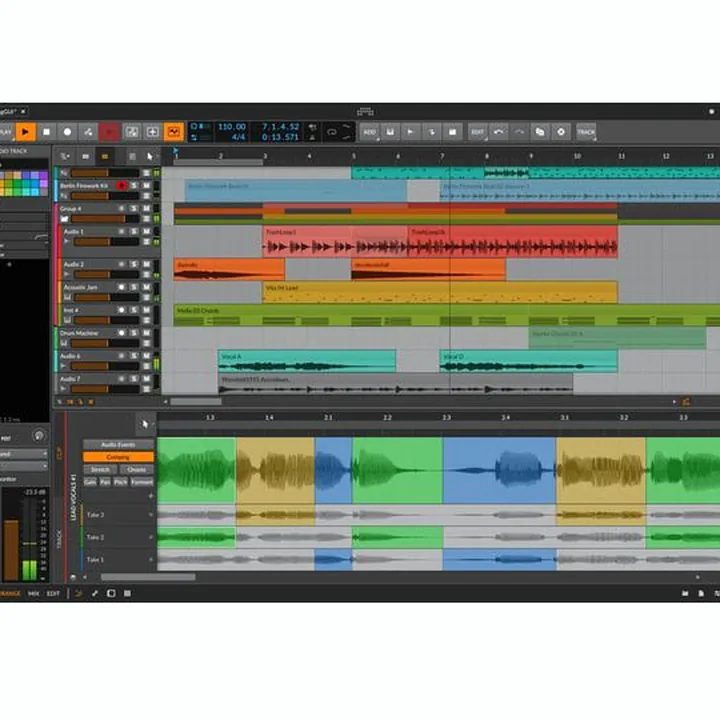
Task: Select the detail editor pointer tool
Action: click(x=145, y=424)
